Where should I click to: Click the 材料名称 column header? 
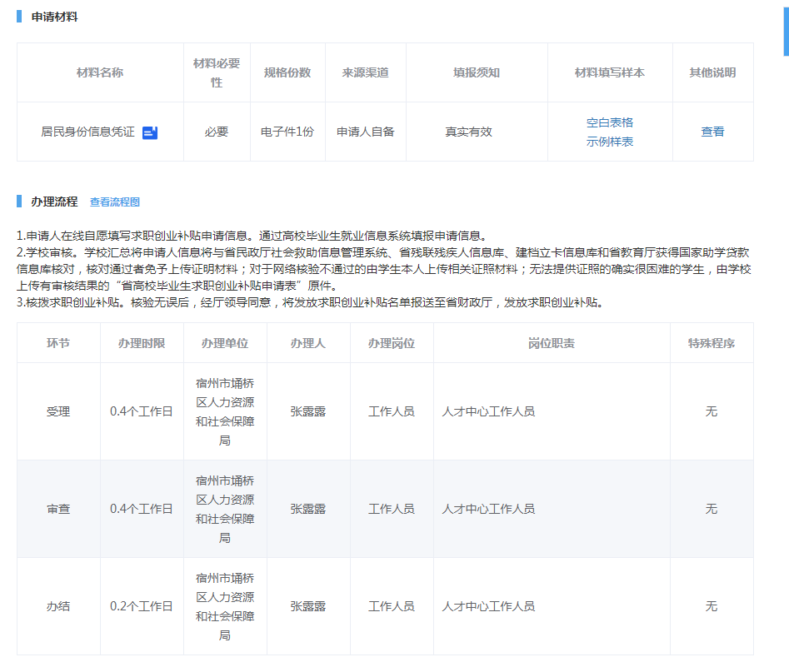(x=100, y=72)
